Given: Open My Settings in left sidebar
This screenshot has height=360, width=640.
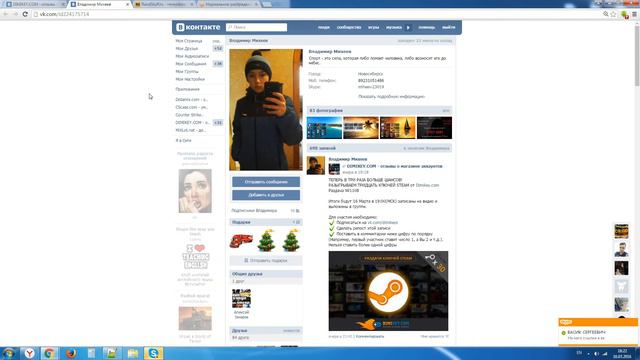Looking at the screenshot, I should (190, 79).
